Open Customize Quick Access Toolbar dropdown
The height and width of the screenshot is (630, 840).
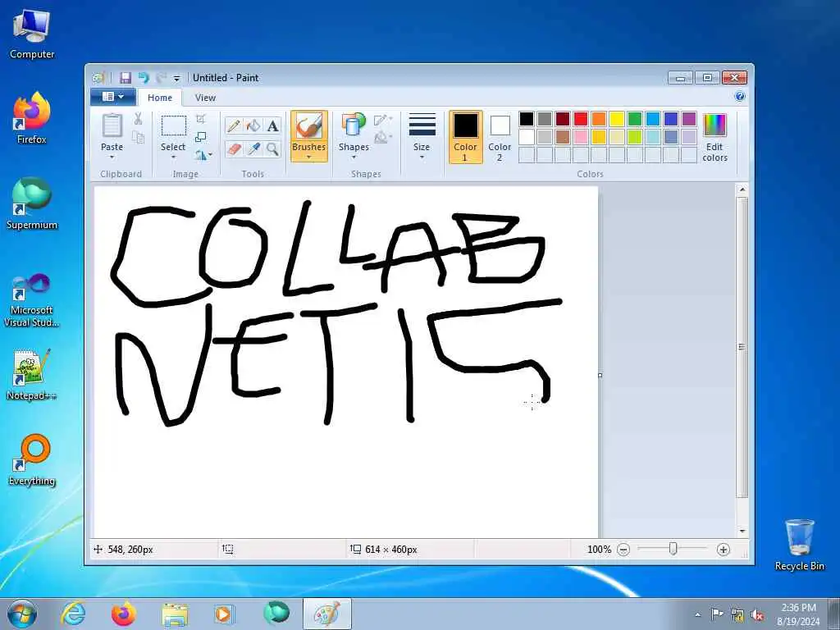(x=177, y=78)
